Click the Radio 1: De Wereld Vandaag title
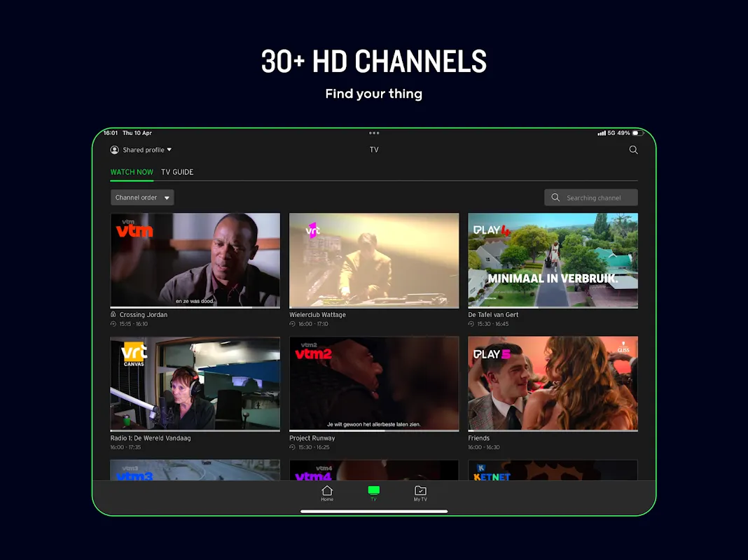The height and width of the screenshot is (560, 748). (151, 438)
